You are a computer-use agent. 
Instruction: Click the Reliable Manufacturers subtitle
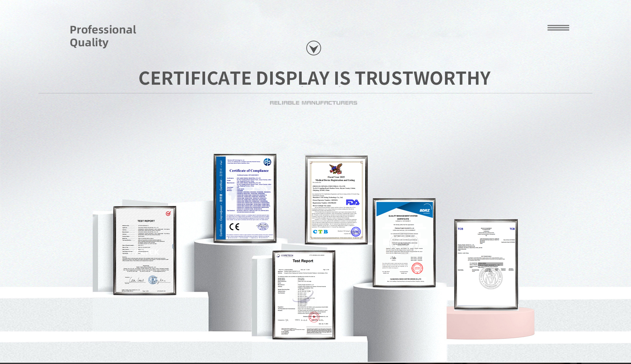pos(313,103)
